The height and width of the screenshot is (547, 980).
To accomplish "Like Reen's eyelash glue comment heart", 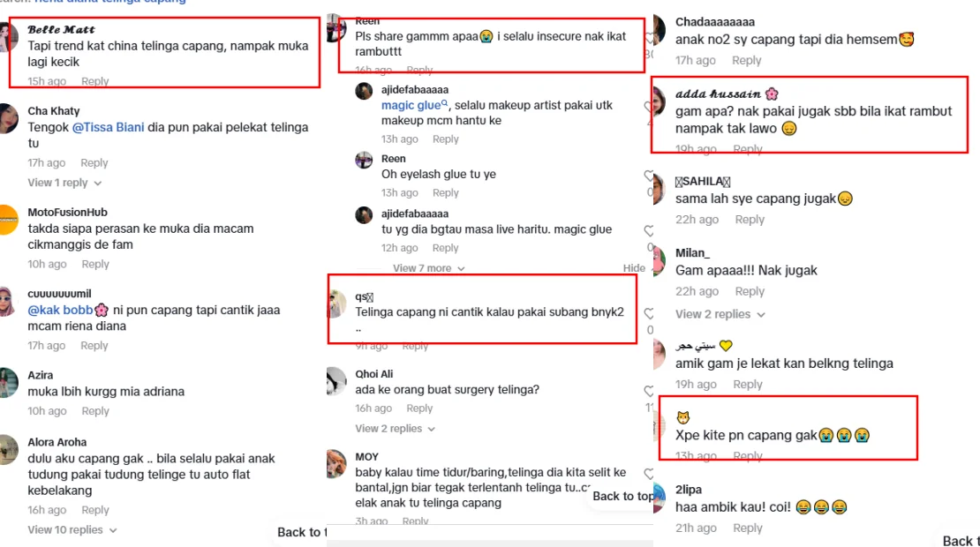I will pyautogui.click(x=649, y=176).
